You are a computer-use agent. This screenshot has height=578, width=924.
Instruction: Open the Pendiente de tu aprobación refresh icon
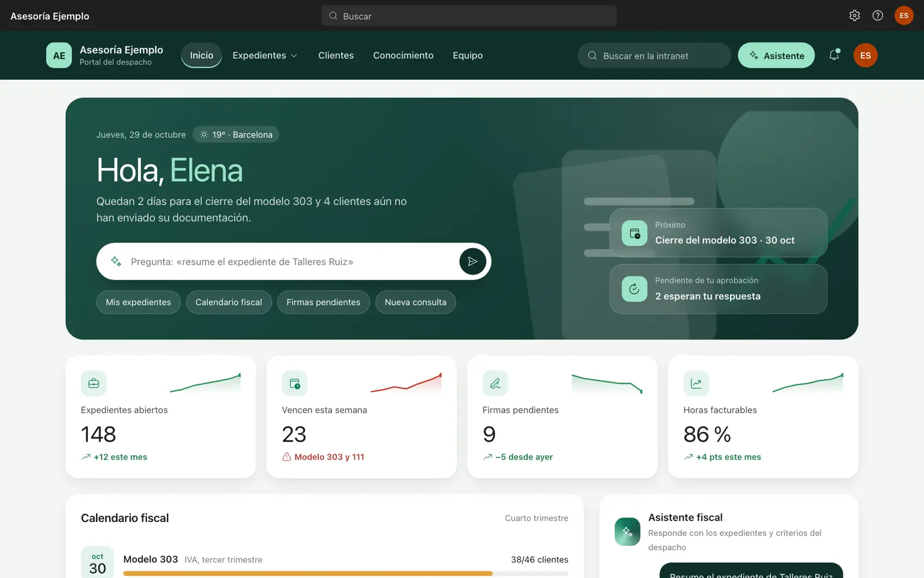point(634,289)
